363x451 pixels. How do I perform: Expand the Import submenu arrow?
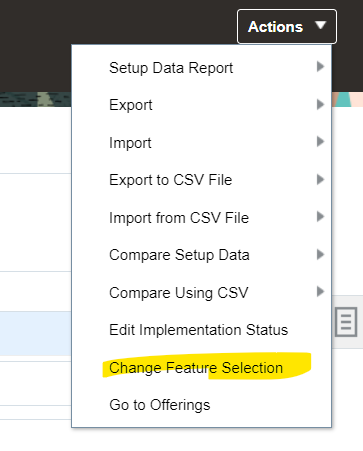[x=320, y=141]
